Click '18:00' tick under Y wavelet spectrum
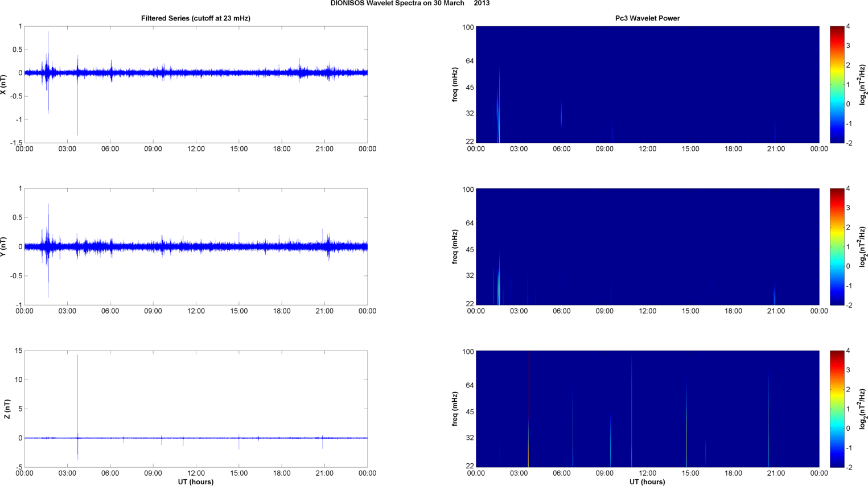The height and width of the screenshot is (486, 868). pyautogui.click(x=733, y=311)
